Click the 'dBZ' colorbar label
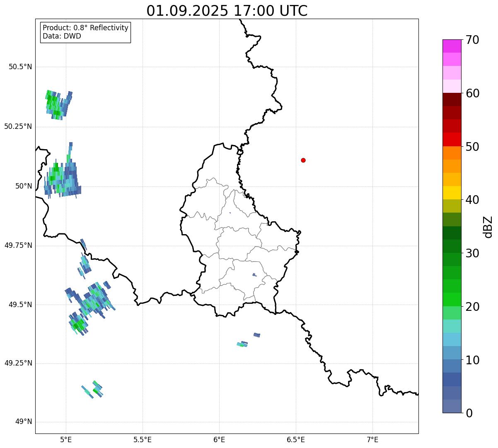Screen dimensions: 498x448 488,227
